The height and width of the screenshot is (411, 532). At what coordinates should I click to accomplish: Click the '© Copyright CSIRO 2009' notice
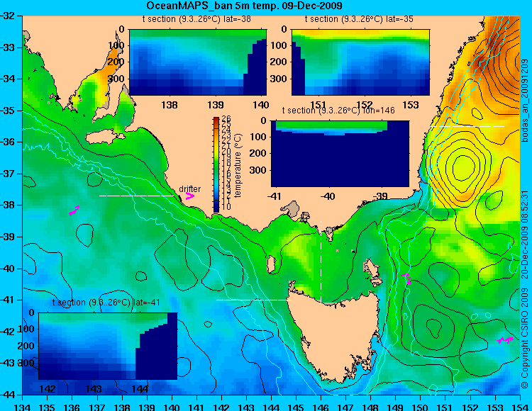[525, 338]
